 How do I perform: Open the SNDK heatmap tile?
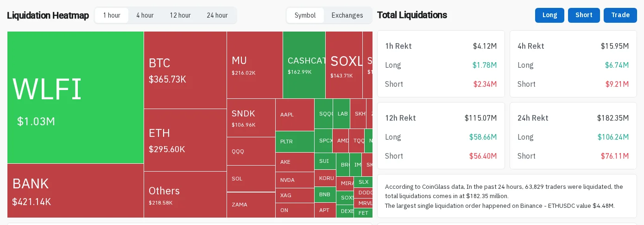[251, 118]
